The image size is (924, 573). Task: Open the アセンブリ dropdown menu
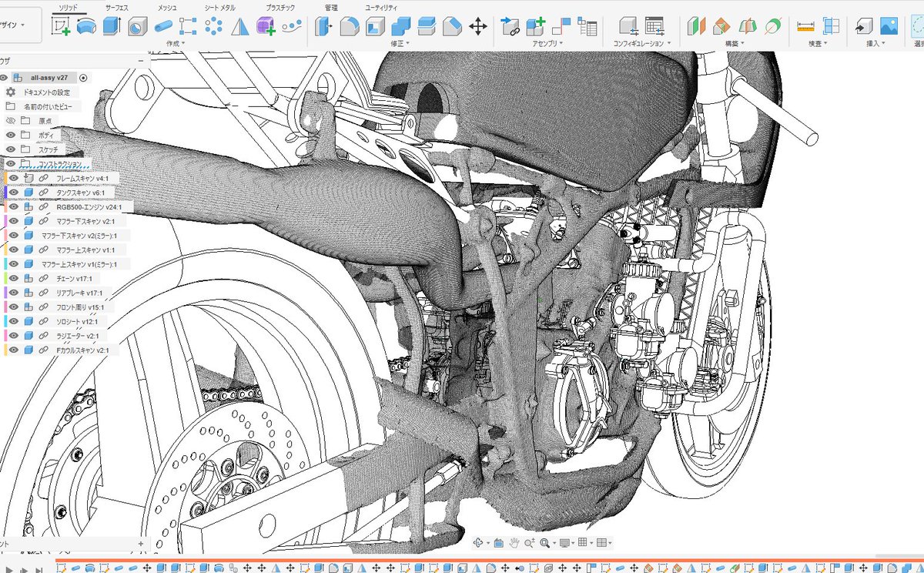pos(548,44)
